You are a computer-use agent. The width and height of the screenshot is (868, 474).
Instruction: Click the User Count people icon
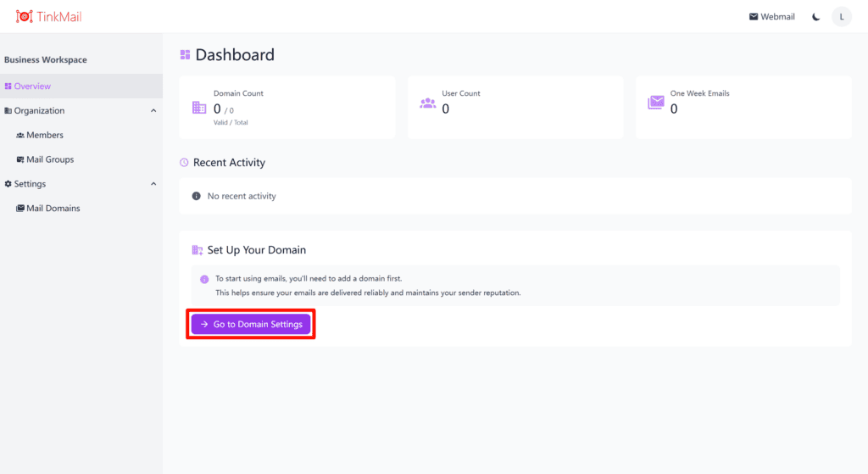tap(427, 103)
